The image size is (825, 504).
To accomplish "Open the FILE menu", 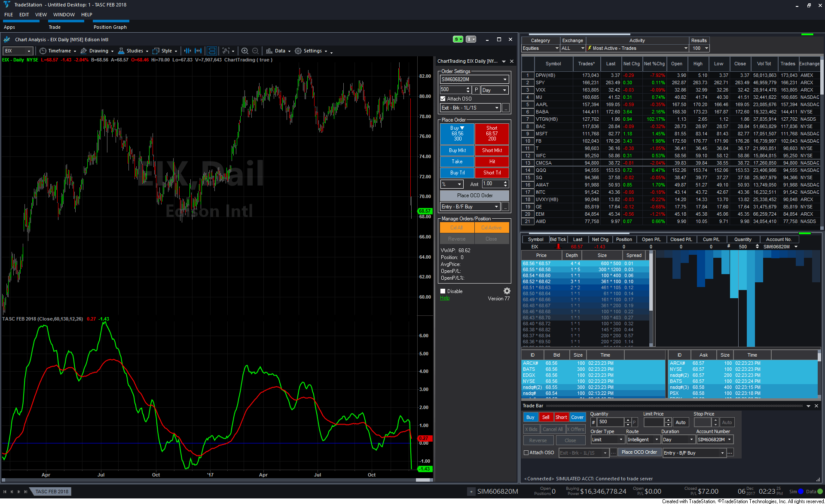I will (x=9, y=15).
